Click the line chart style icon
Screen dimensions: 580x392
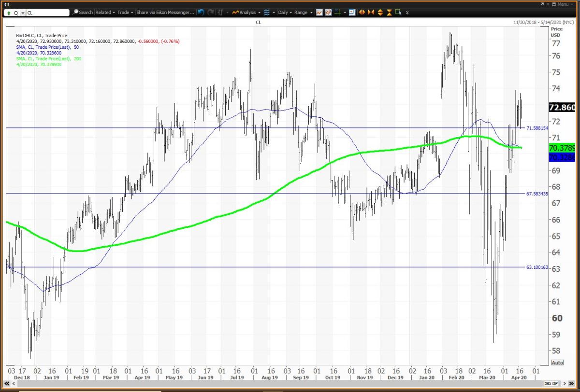coord(319,13)
